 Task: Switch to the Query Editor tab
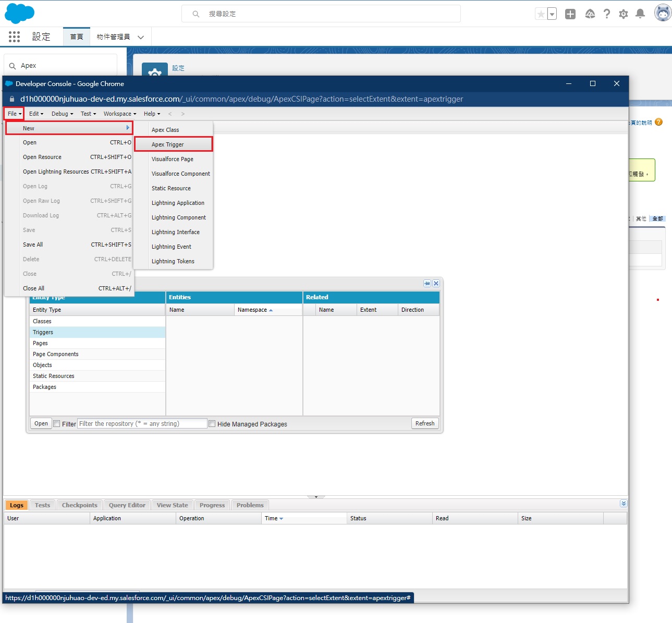pyautogui.click(x=127, y=505)
